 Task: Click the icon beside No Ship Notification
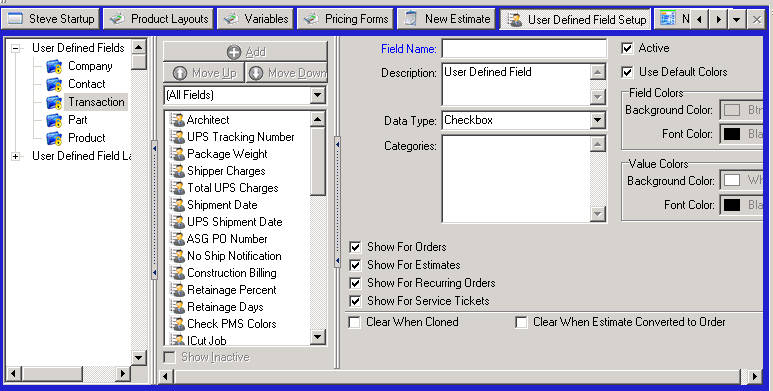coord(177,256)
